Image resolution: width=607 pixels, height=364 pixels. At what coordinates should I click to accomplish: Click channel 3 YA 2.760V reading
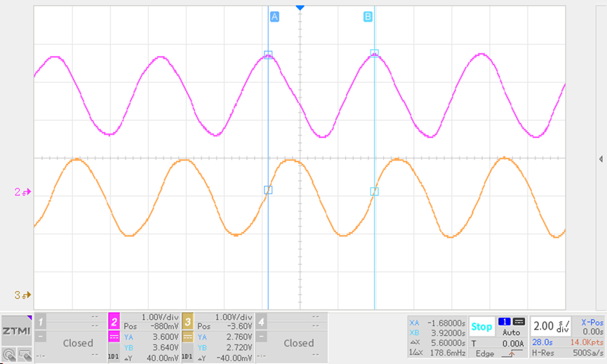pyautogui.click(x=225, y=337)
